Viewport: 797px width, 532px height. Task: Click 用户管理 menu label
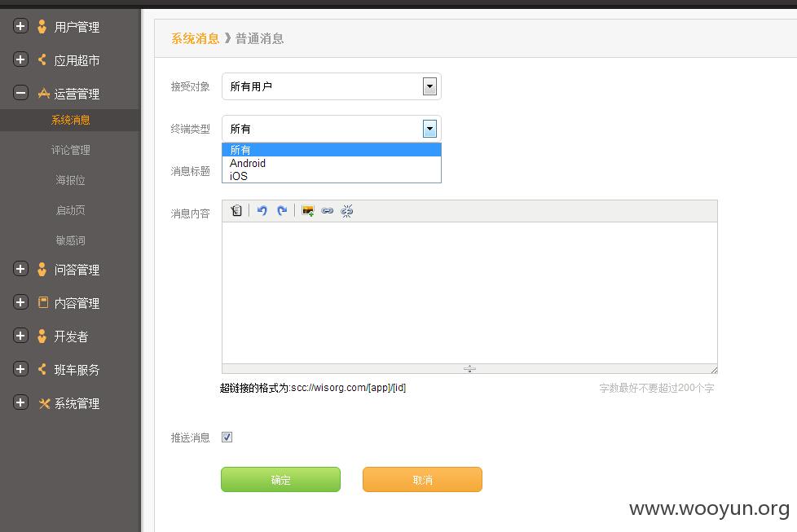77,27
